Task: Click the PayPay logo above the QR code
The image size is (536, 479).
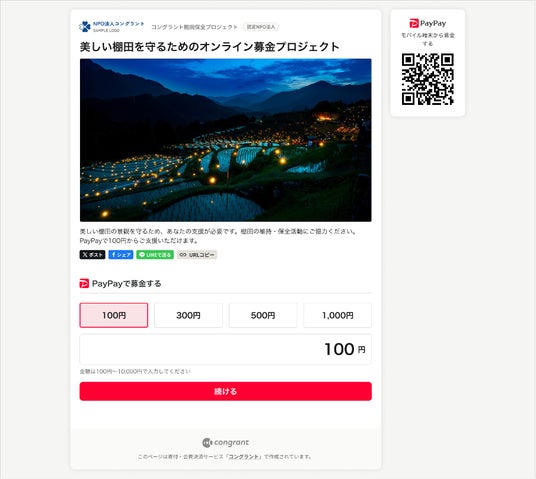Action: tap(428, 23)
